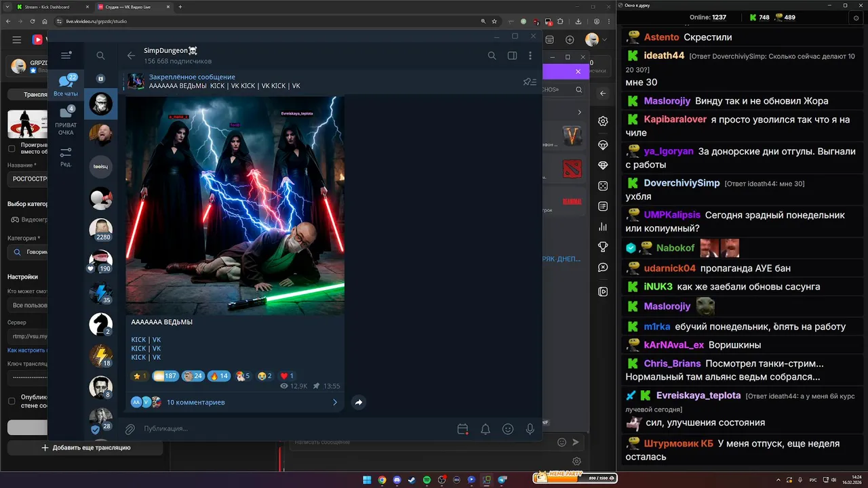Viewport: 868px width, 488px height.
Task: Click the reaction with 187 count
Action: (x=165, y=375)
